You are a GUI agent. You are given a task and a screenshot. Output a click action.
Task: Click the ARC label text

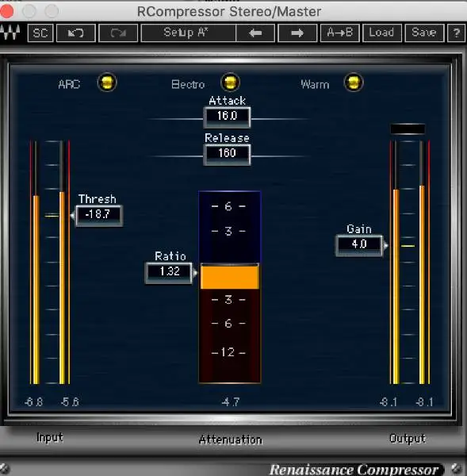tap(69, 84)
